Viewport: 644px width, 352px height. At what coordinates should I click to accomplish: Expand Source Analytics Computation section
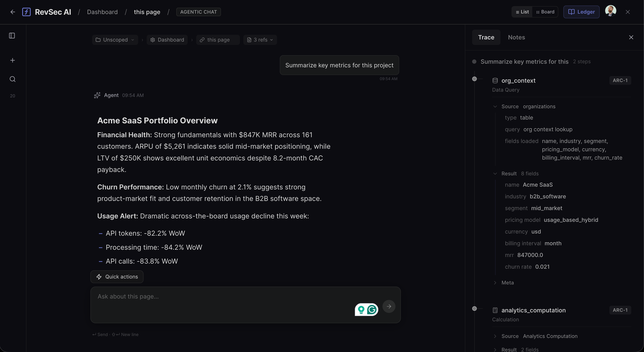(495, 336)
